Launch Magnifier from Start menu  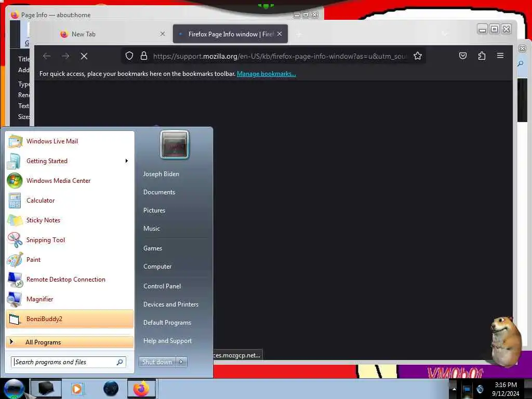(x=70, y=299)
